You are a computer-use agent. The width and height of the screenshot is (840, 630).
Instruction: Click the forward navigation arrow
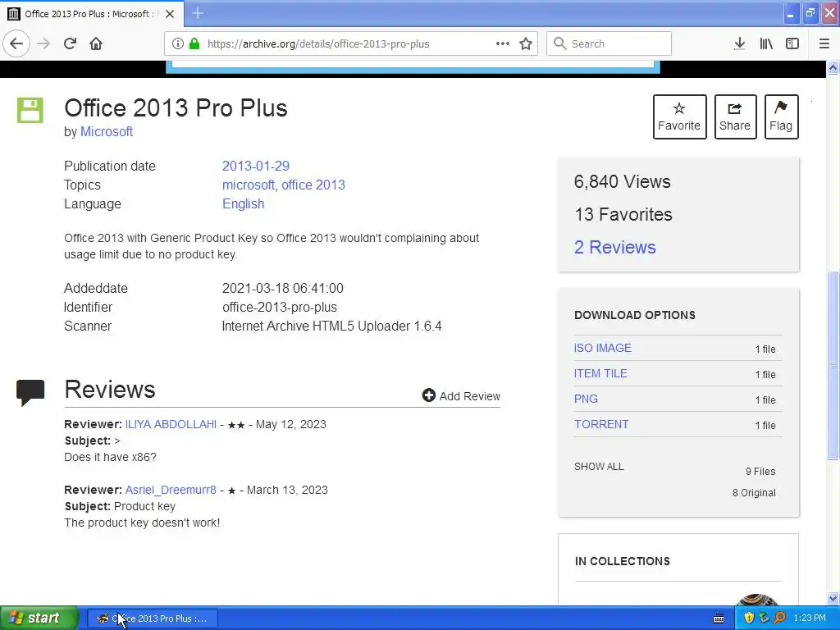coord(43,43)
